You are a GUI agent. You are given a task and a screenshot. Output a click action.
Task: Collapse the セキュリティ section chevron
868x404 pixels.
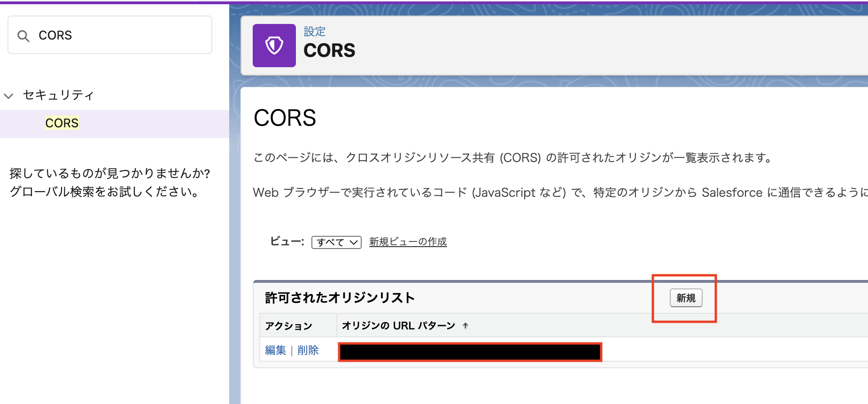click(x=8, y=96)
